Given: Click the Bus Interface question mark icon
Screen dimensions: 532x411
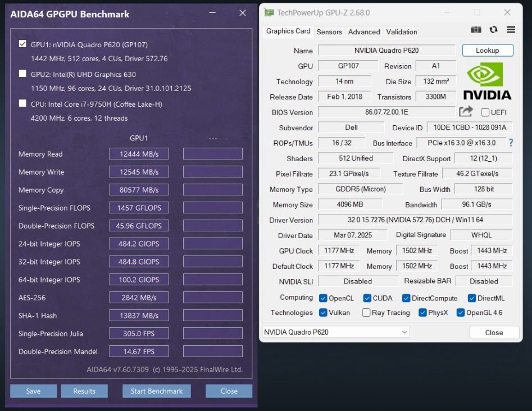Looking at the screenshot, I should tap(511, 143).
